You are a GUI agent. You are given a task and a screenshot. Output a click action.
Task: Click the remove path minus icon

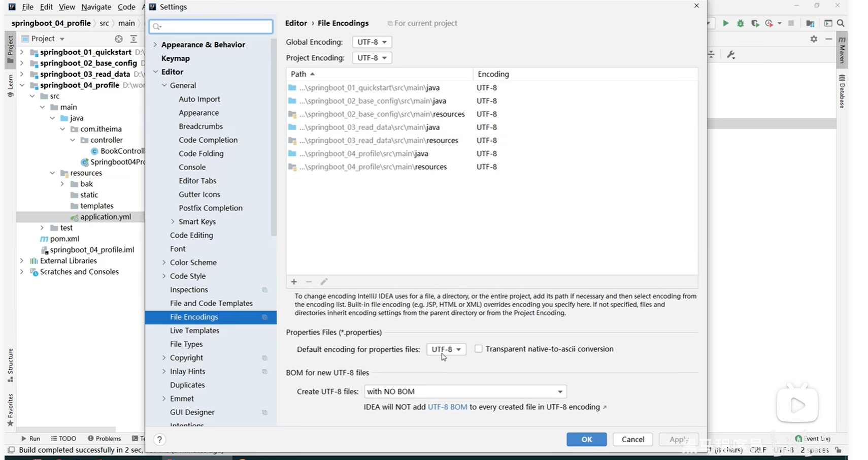pos(309,282)
